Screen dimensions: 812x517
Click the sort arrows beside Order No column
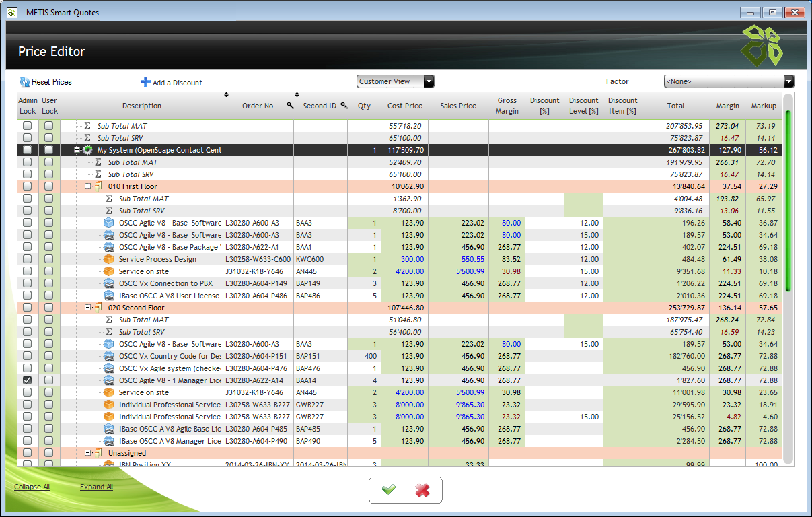click(297, 95)
